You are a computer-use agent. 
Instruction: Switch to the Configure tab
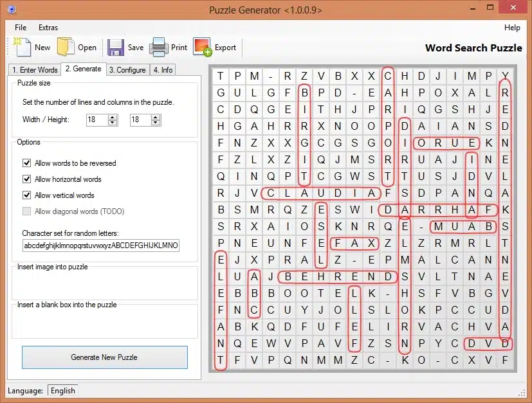click(127, 69)
